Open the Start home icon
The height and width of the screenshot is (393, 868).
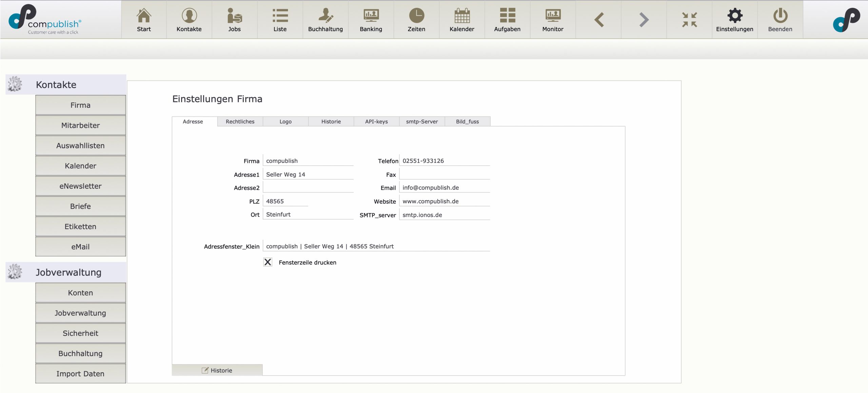click(x=144, y=20)
